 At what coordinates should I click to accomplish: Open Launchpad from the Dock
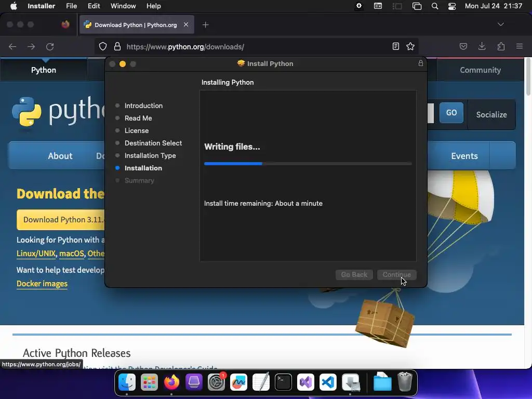click(149, 382)
